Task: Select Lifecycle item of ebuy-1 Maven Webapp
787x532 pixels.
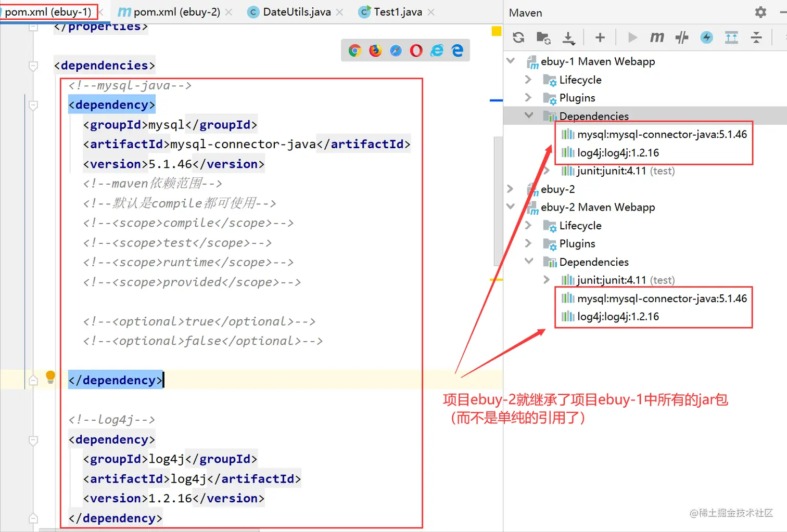Action: point(580,80)
